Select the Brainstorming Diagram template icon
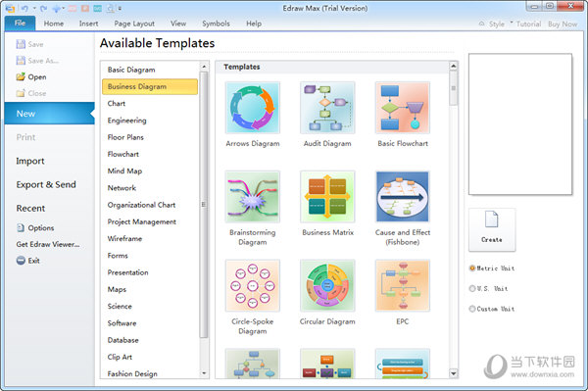Screen dimensions: 588x391 click(253, 197)
